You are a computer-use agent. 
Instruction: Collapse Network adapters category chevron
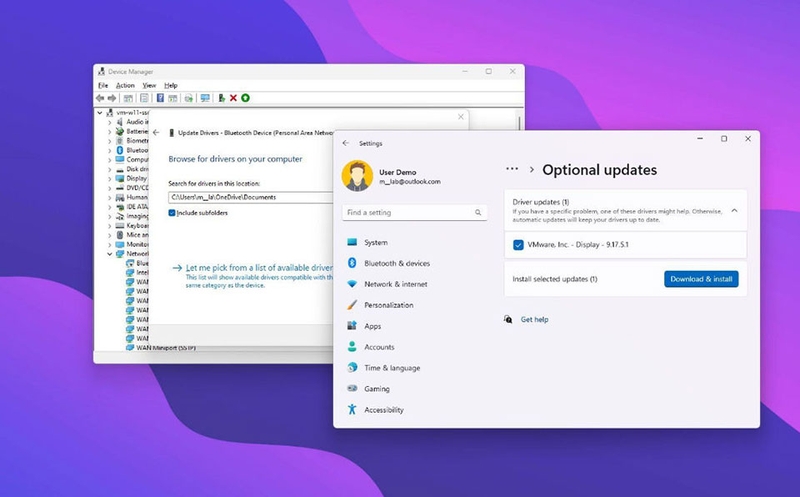point(109,254)
